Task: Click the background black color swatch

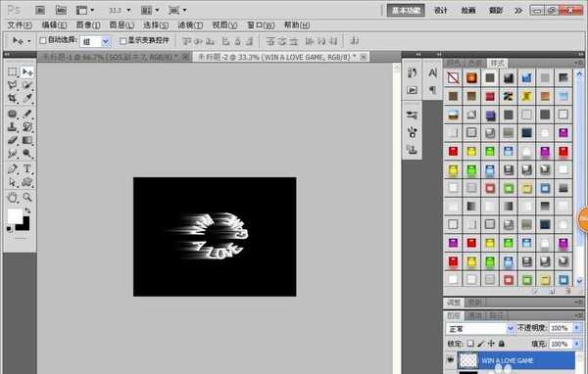Action: tap(25, 226)
